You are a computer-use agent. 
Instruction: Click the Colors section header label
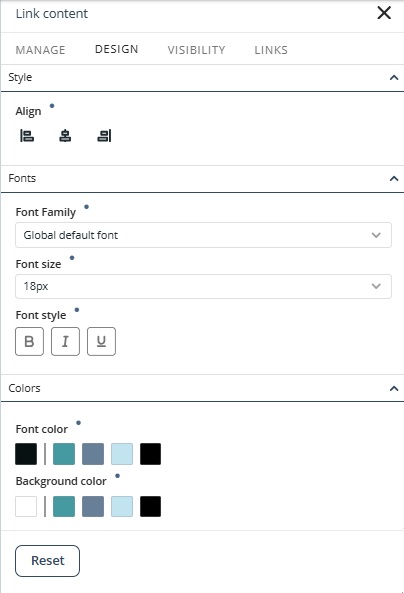click(25, 388)
